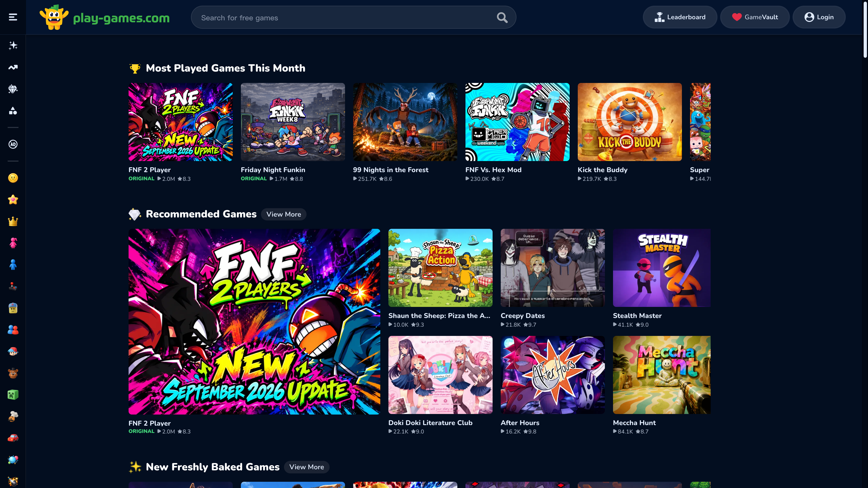Screen dimensions: 868x488
Task: Open the red car sidebar icon
Action: 13,438
